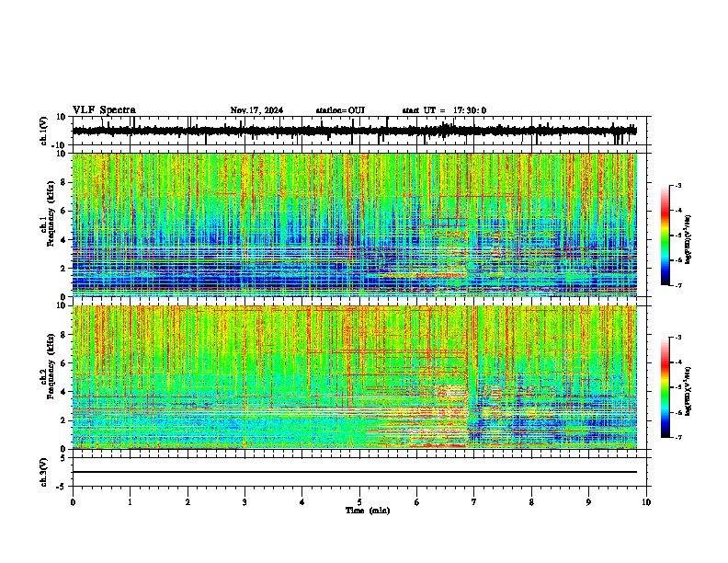This screenshot has width=728, height=563.
Task: Click the "8" kHz tick on ch.1 spectrogram
Action: point(64,182)
